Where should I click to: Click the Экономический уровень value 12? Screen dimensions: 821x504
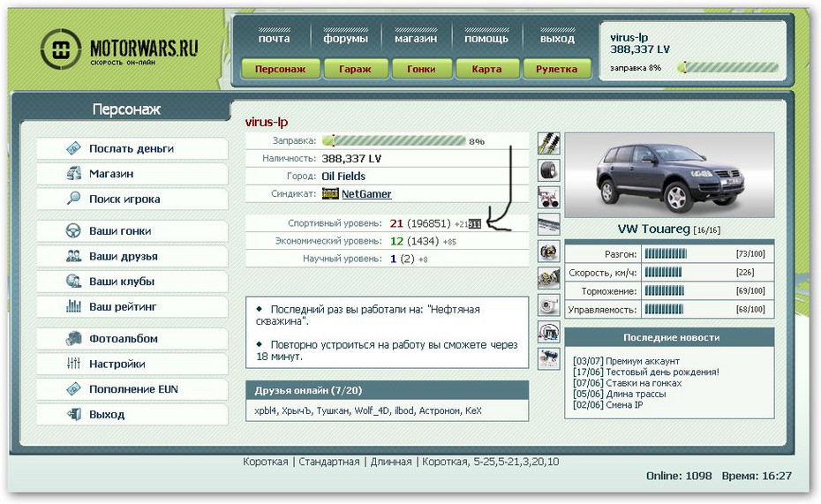(396, 241)
